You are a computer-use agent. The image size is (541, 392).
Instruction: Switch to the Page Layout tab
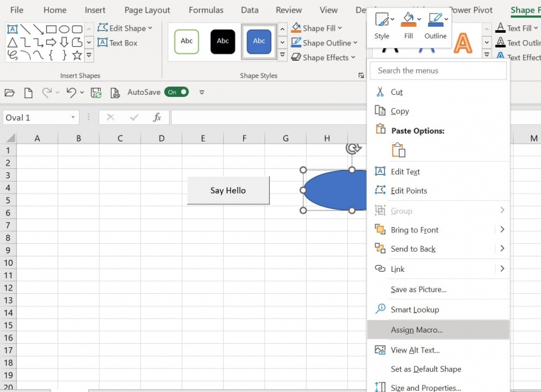147,10
